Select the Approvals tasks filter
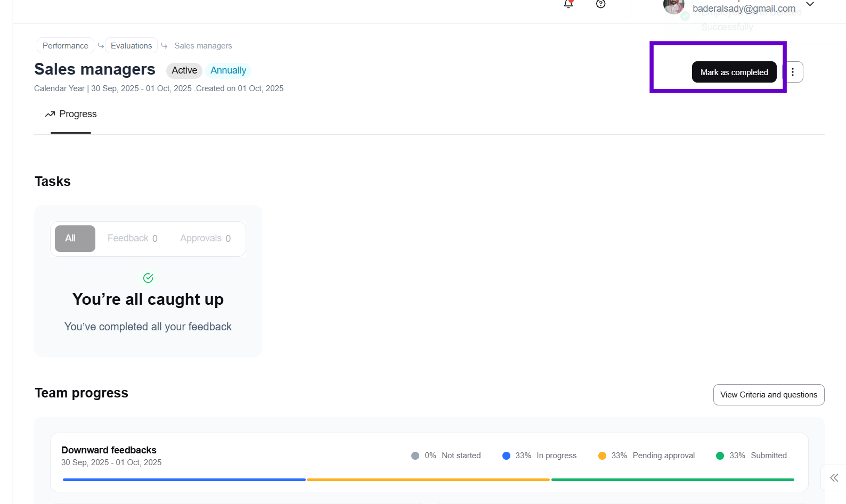Screen dimensions: 846x504 point(205,238)
